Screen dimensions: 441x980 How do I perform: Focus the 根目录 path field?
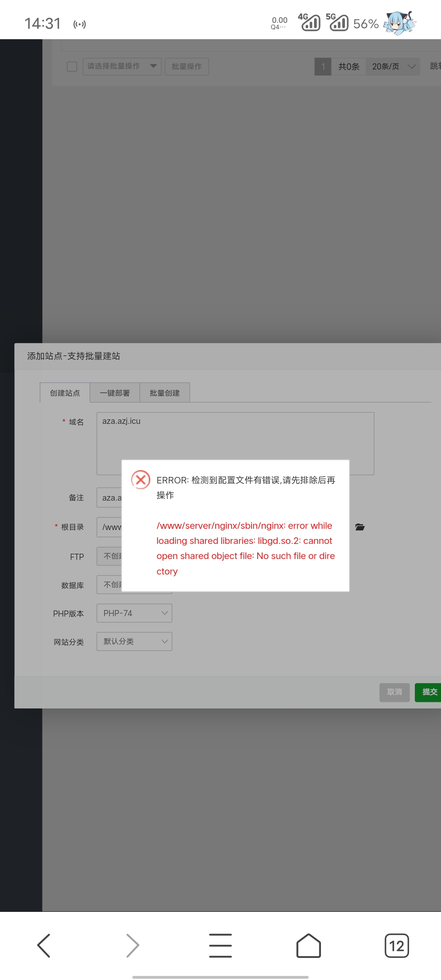[109, 527]
